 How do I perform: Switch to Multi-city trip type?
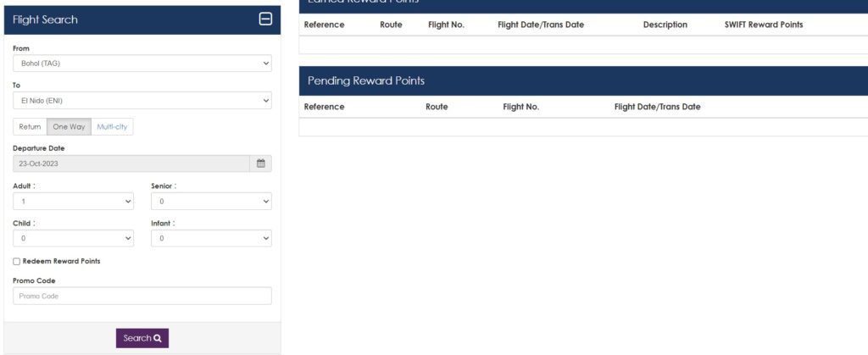click(112, 127)
